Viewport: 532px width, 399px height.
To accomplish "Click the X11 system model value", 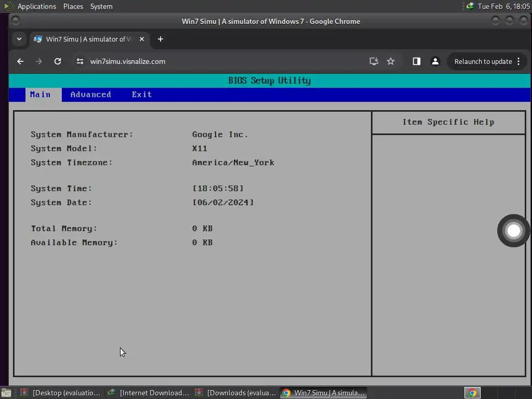I will click(199, 149).
